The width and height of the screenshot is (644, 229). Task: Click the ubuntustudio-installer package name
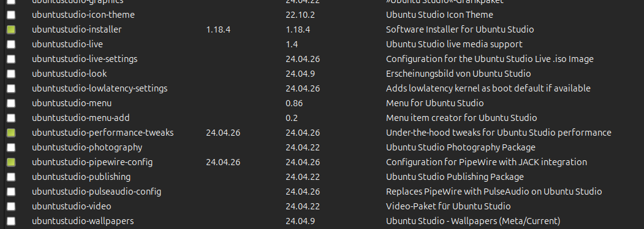pyautogui.click(x=77, y=29)
